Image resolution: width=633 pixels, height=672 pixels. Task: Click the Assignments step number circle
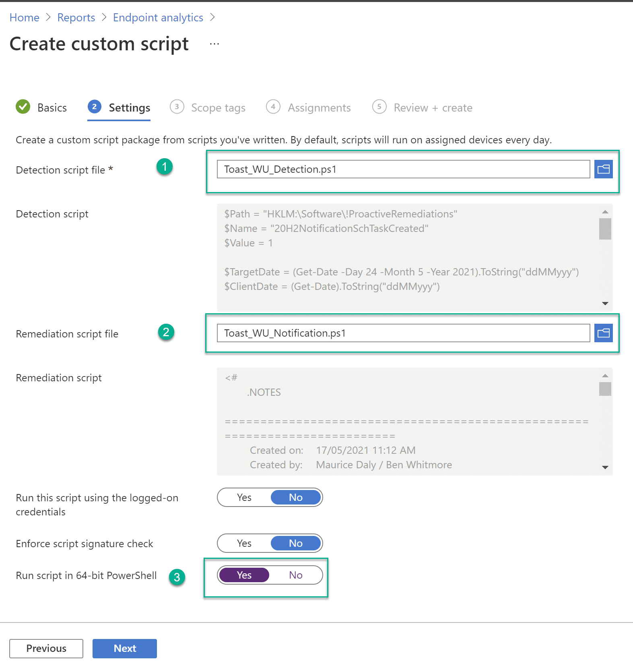(273, 107)
